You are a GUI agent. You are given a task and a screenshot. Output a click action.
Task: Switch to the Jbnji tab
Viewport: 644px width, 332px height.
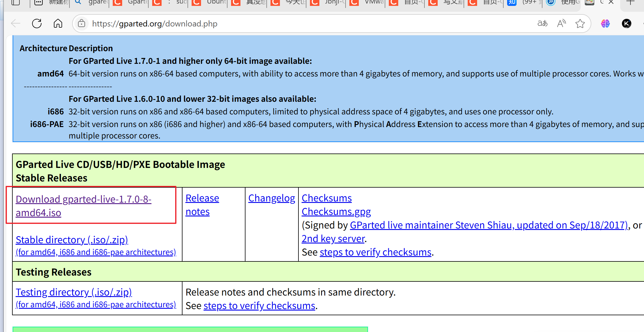coord(327,2)
